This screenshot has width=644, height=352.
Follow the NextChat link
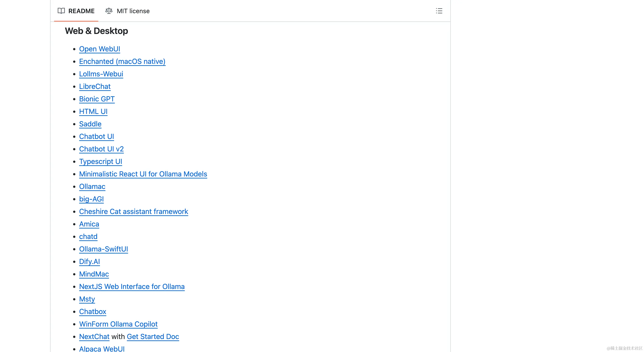[94, 337]
